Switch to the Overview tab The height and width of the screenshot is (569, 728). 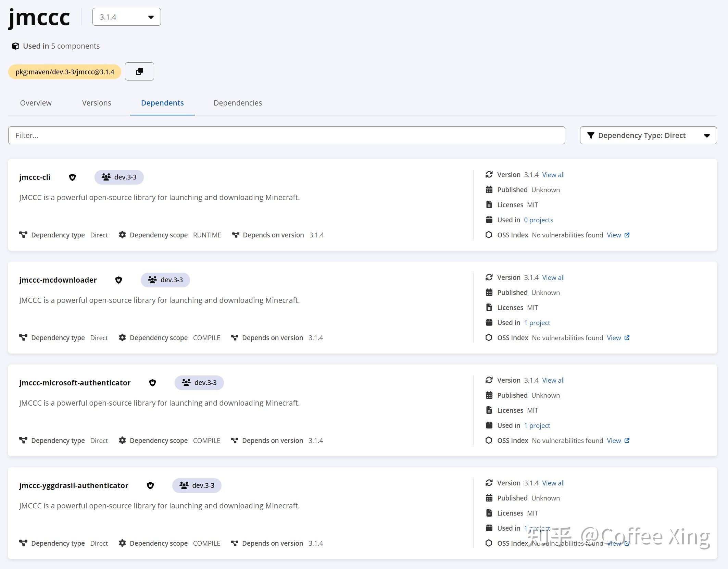(x=36, y=103)
